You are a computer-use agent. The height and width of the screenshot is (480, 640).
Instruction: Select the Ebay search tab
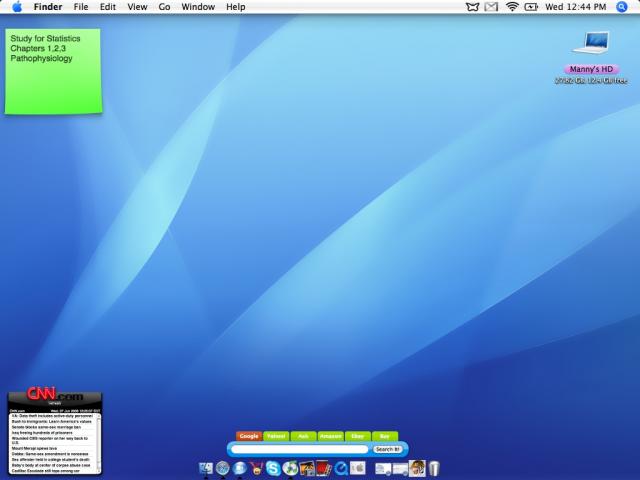click(x=358, y=436)
